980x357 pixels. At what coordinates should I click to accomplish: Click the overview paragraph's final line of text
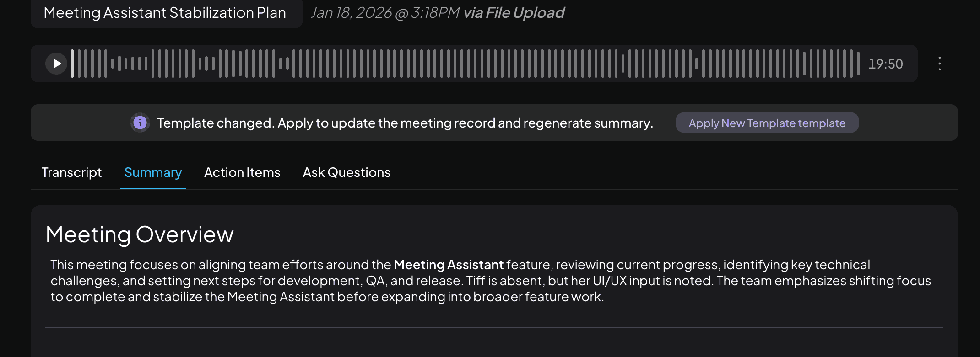tap(327, 297)
